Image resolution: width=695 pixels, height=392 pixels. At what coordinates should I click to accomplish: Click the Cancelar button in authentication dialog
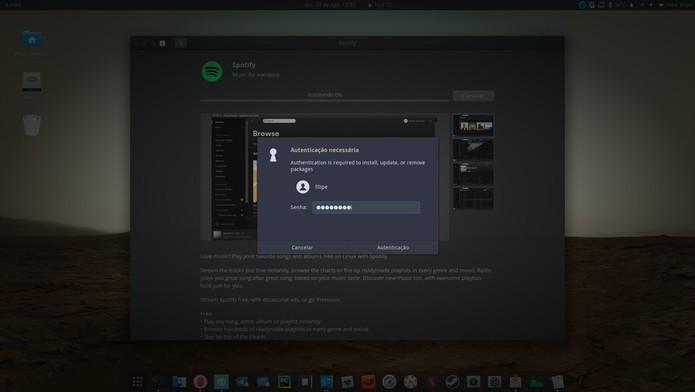302,247
